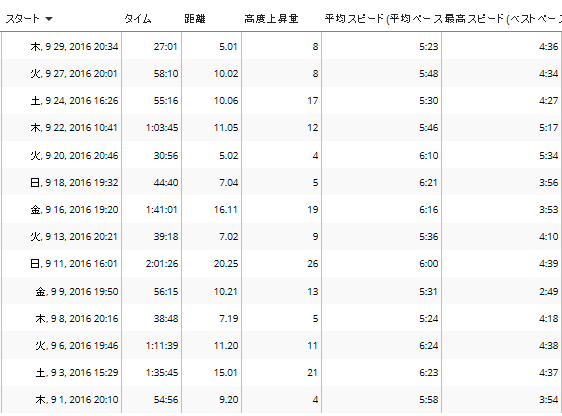Select the row 火, 9 6, 2016 19:46
Image resolution: width=562 pixels, height=416 pixels.
click(x=281, y=345)
